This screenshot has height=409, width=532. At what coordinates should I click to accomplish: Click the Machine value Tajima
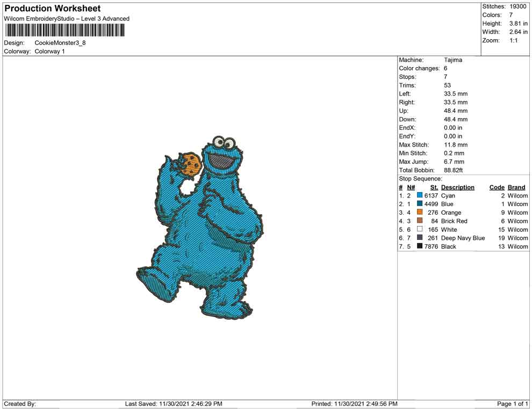click(453, 60)
